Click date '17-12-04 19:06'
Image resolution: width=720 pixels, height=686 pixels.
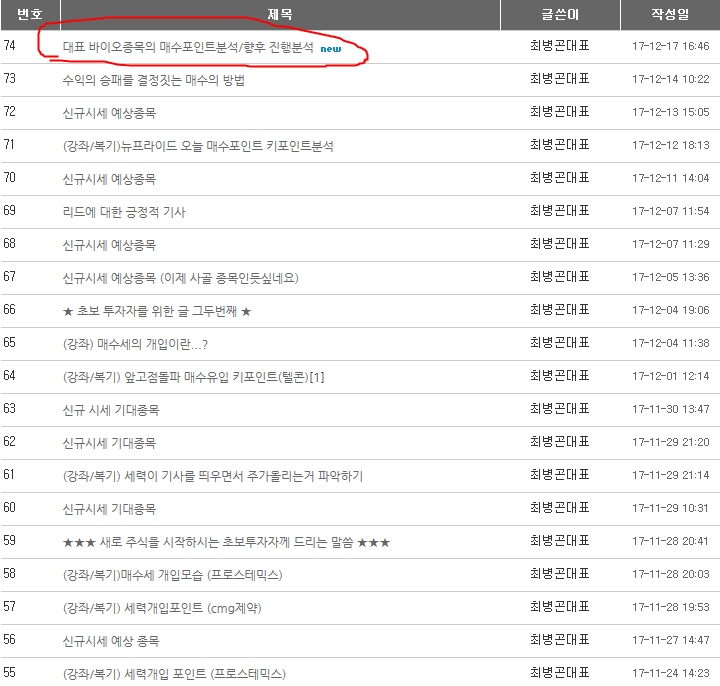click(670, 310)
